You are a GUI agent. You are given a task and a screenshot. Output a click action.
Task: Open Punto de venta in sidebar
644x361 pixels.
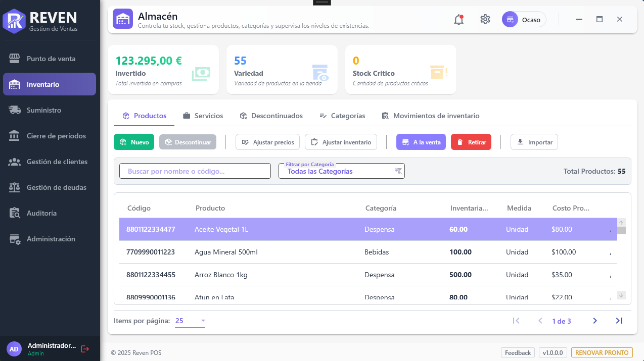pos(51,59)
